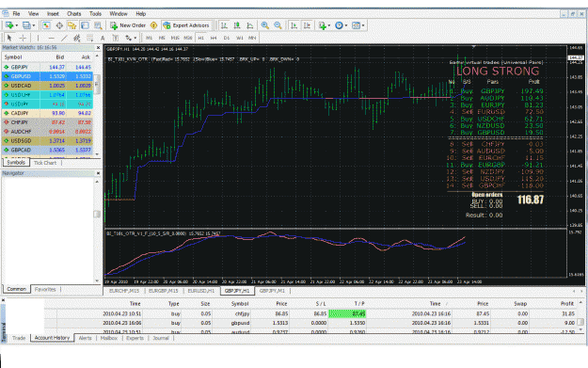Click the New Order button

[x=128, y=25]
